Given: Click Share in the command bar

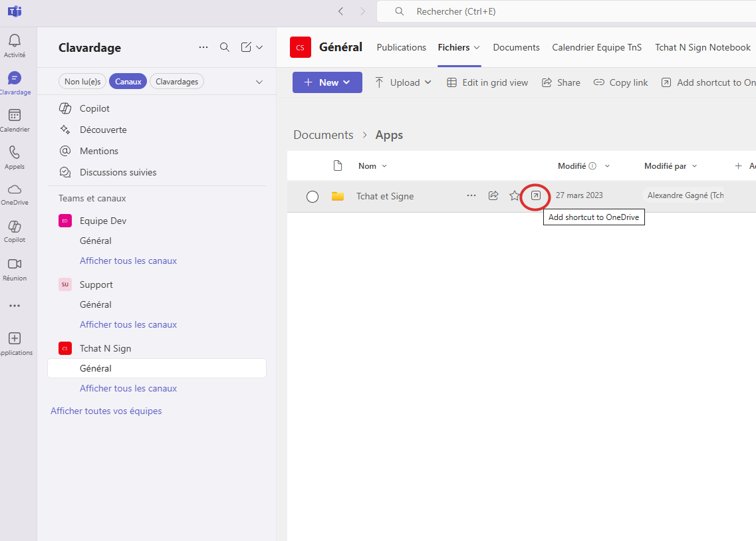Looking at the screenshot, I should 561,82.
